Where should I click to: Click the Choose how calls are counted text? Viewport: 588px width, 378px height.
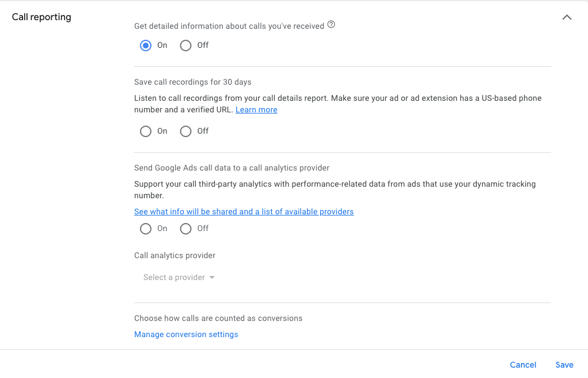(x=218, y=318)
